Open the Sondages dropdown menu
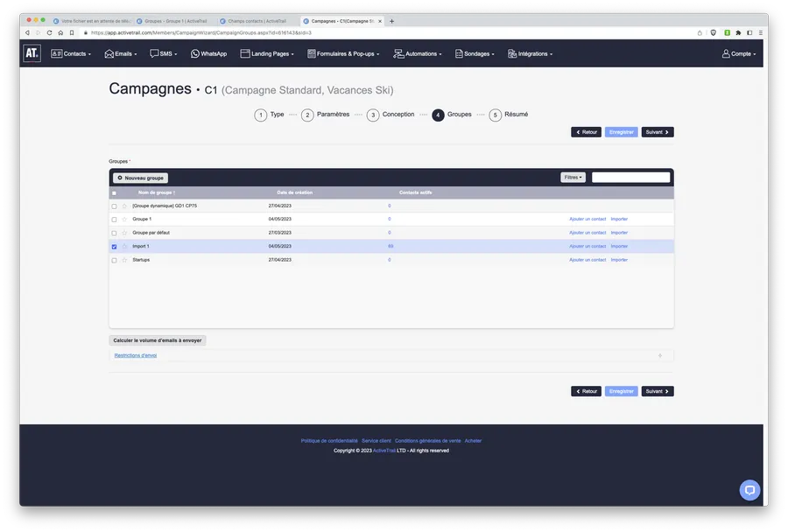788x532 pixels. point(475,53)
